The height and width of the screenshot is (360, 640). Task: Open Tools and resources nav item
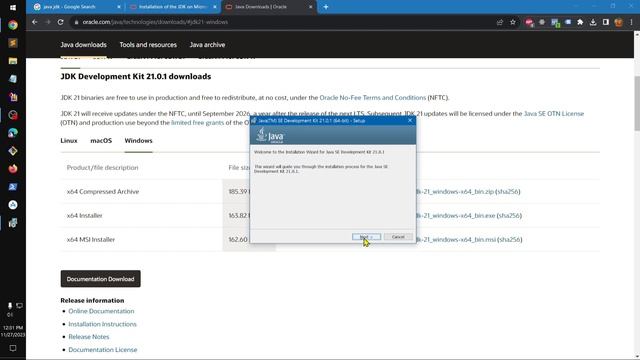148,45
